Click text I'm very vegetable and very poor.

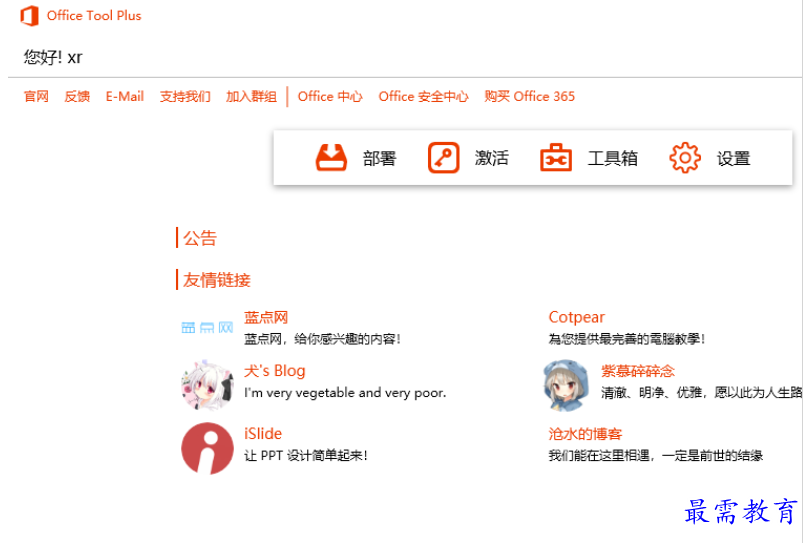point(345,393)
